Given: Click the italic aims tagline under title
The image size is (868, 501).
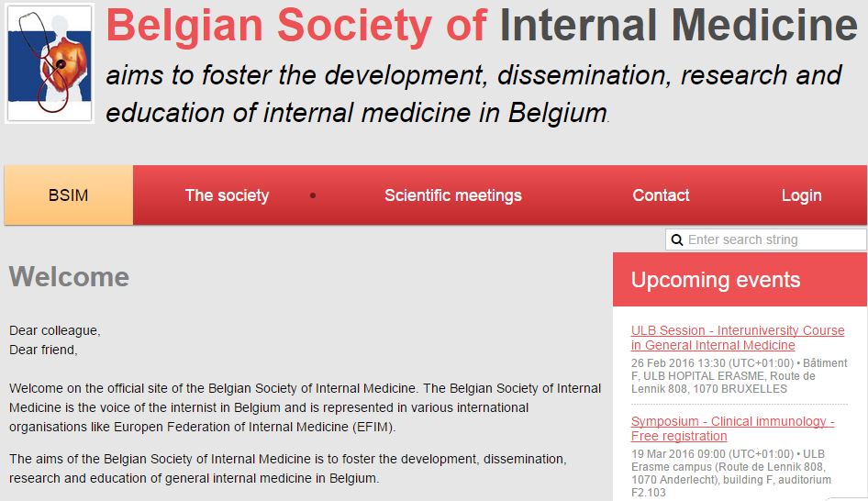Looking at the screenshot, I should coord(473,95).
